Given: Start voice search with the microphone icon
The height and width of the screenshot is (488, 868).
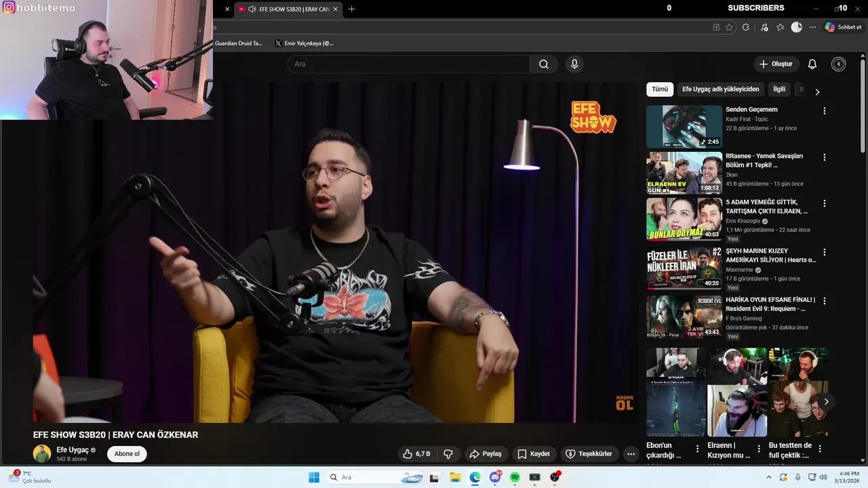Looking at the screenshot, I should click(574, 64).
